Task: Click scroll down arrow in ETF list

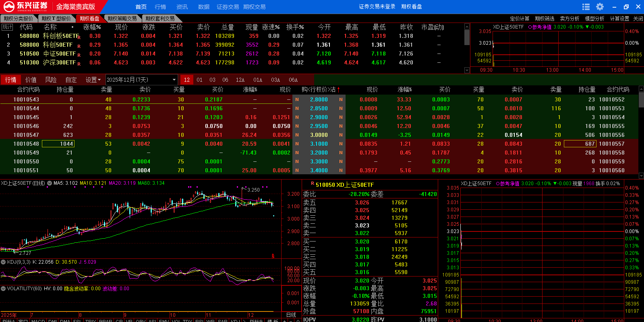Action: (x=467, y=70)
